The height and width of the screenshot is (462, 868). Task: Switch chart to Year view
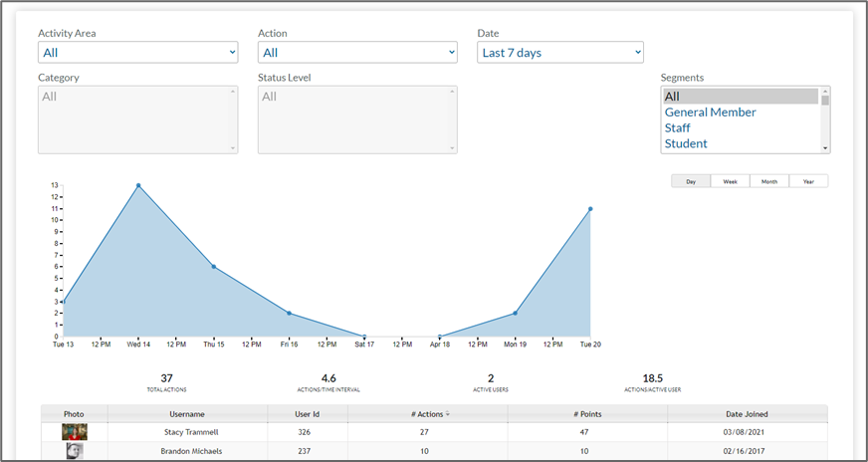[808, 181]
